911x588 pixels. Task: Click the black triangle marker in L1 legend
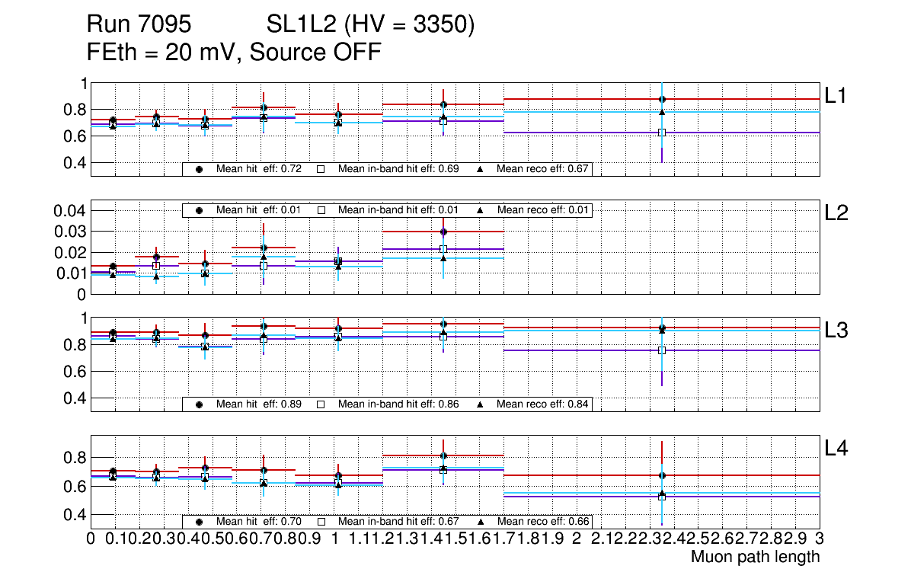coord(481,169)
